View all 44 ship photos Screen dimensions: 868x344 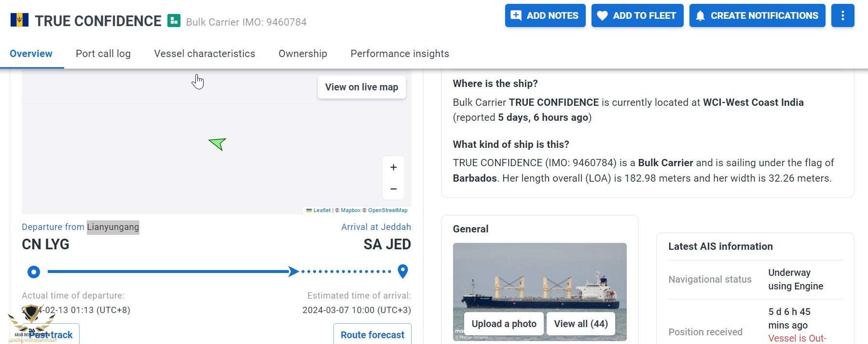coord(580,324)
